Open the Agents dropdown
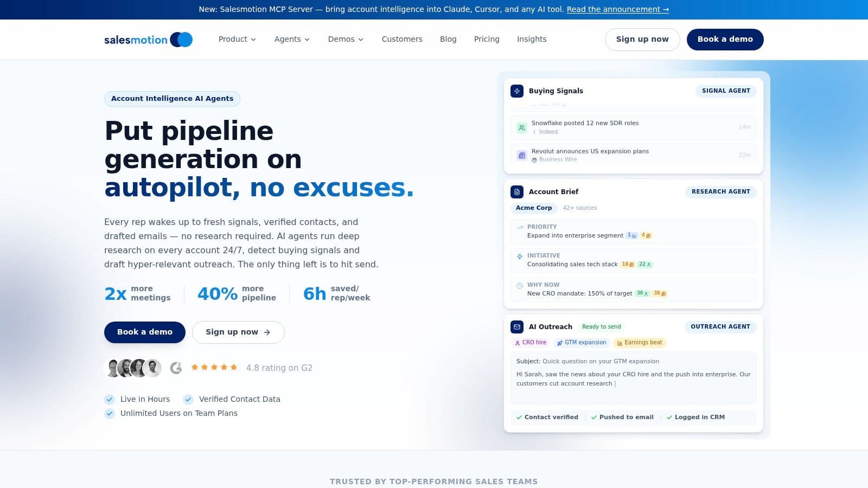 292,39
